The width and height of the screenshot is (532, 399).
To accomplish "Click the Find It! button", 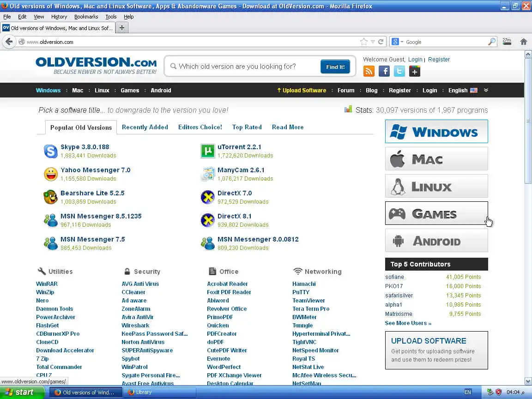I will click(x=335, y=67).
